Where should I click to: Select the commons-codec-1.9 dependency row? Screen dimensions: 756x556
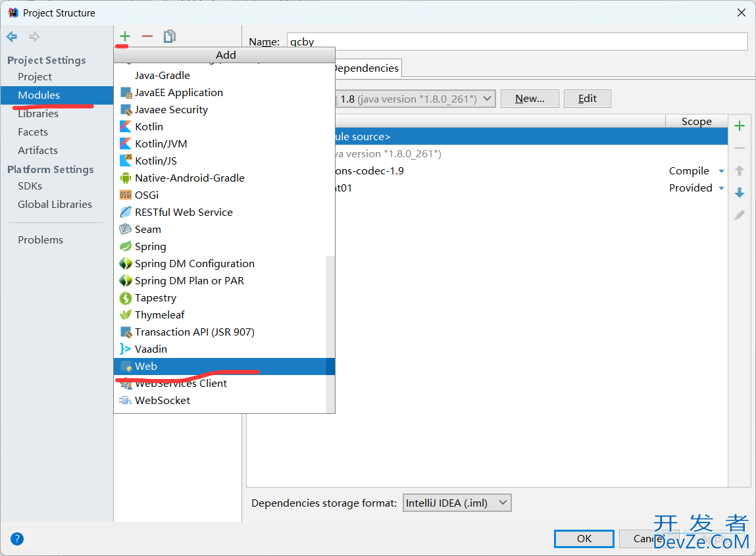(x=531, y=170)
